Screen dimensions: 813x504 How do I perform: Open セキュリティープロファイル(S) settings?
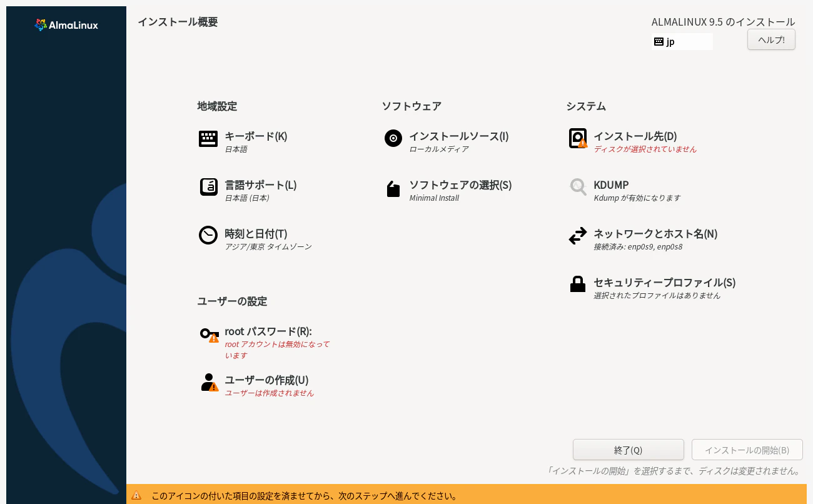point(665,283)
